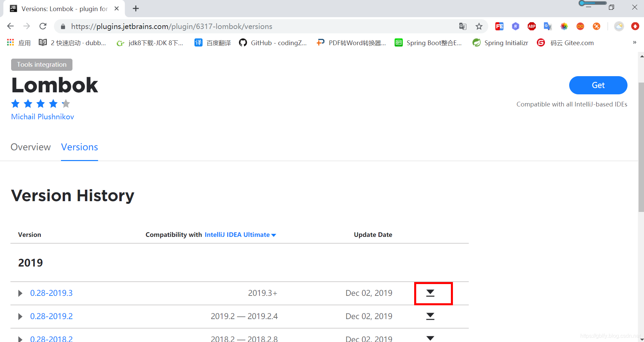
Task: Select the Versions: Lombok browser tab
Action: [x=64, y=9]
